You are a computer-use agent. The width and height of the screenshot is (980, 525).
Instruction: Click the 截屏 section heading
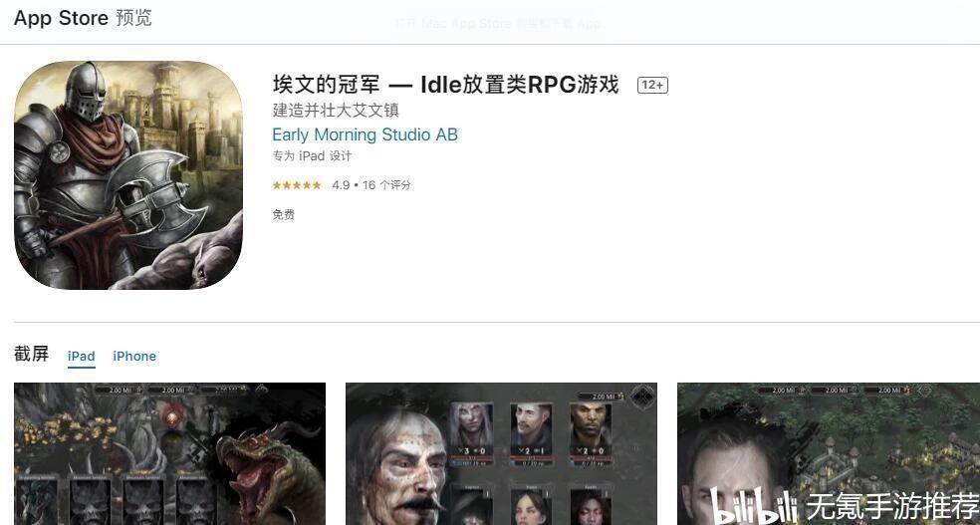click(x=31, y=354)
